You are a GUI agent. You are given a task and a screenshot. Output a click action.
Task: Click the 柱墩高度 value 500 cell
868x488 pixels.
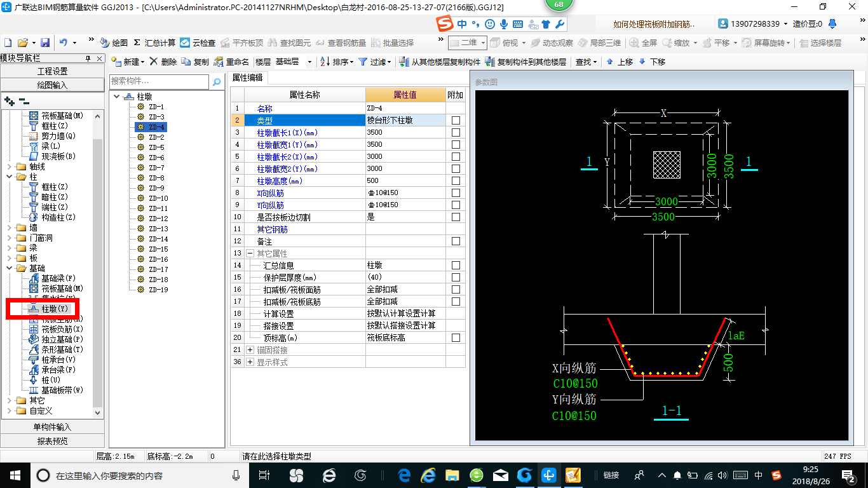pyautogui.click(x=405, y=180)
